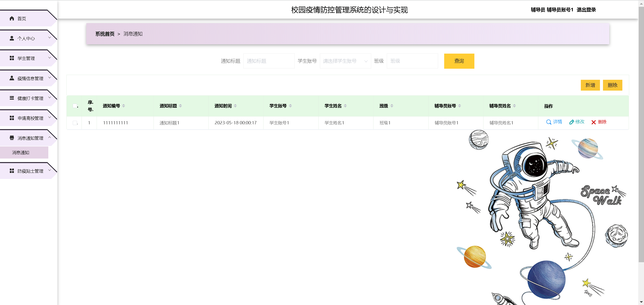Viewport: 644px width, 305px height.
Task: Click the yellow 查询 button
Action: [x=459, y=61]
